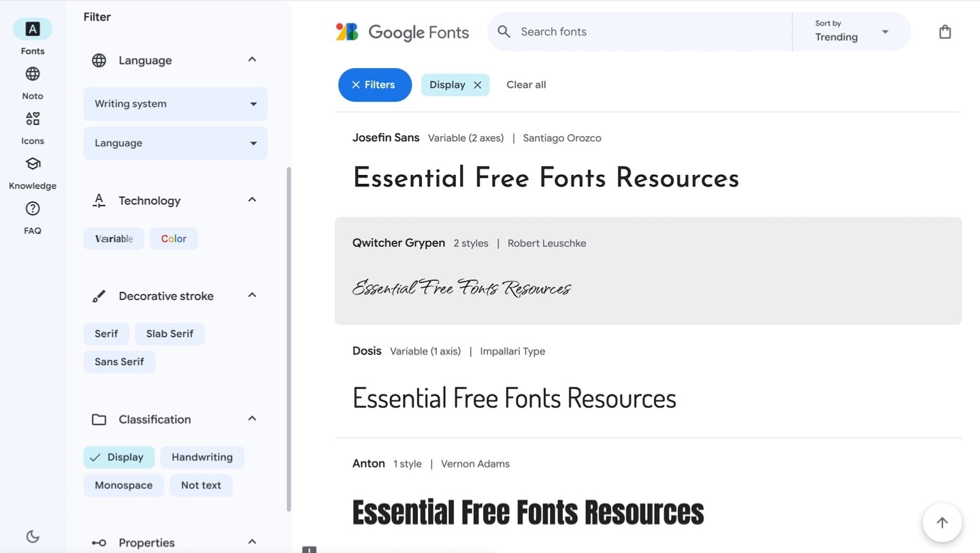Close the Filters panel button
Image resolution: width=980 pixels, height=553 pixels.
[375, 85]
